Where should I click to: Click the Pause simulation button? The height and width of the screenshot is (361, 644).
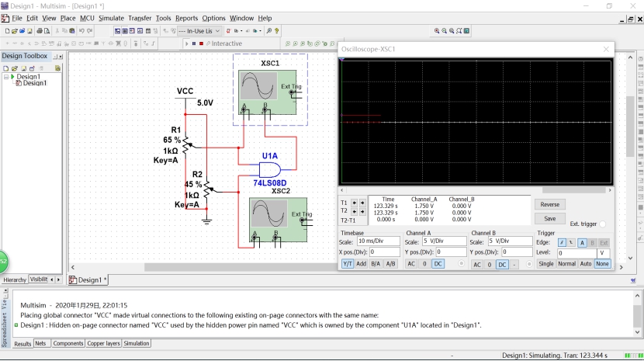(194, 43)
